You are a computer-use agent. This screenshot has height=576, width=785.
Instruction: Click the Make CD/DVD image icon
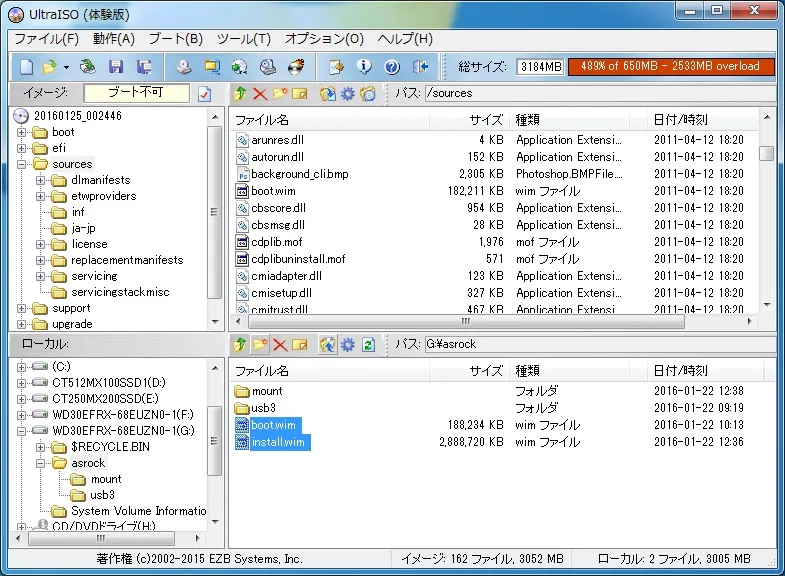(x=184, y=67)
